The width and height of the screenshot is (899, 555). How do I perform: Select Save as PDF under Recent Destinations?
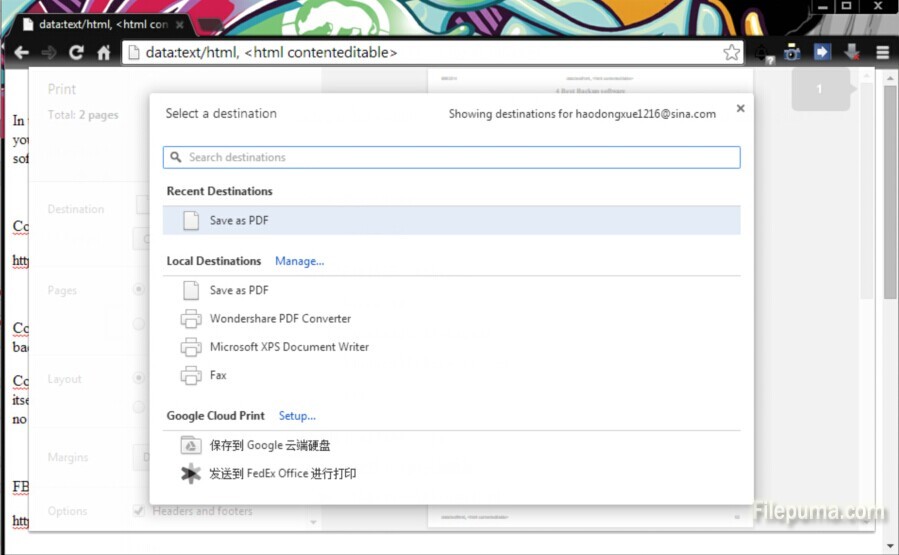[x=239, y=221]
